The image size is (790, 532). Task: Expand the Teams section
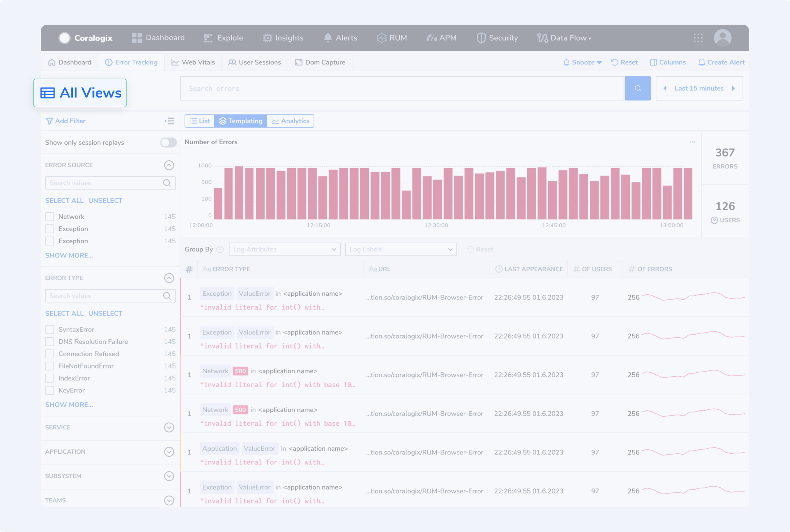pos(169,500)
